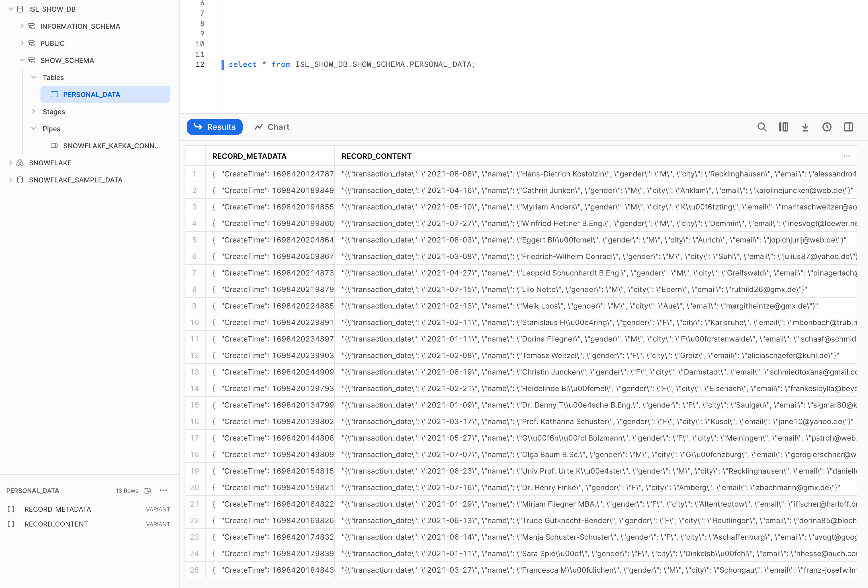868x588 pixels.
Task: Click RECORD_METADATA VARIANT column in details panel
Action: [89, 509]
